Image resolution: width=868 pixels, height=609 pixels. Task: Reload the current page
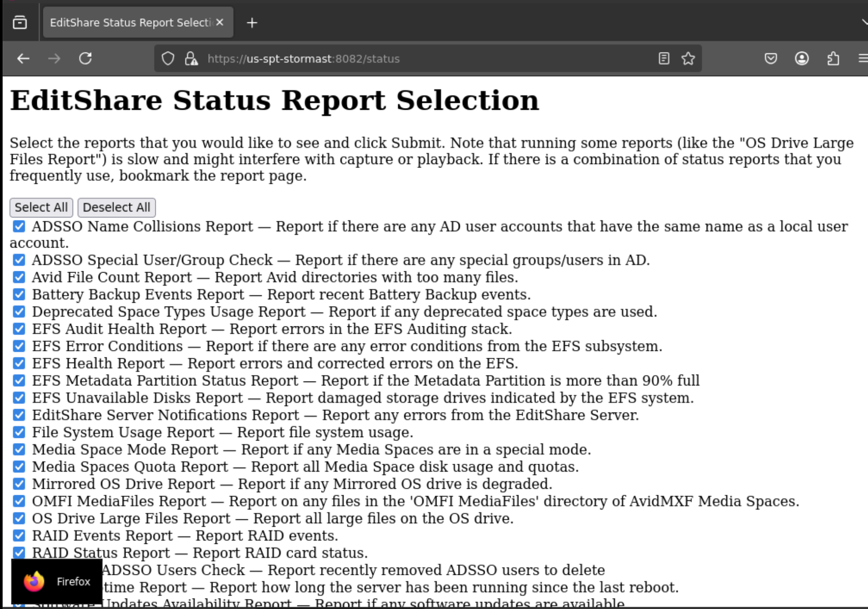[x=85, y=59]
